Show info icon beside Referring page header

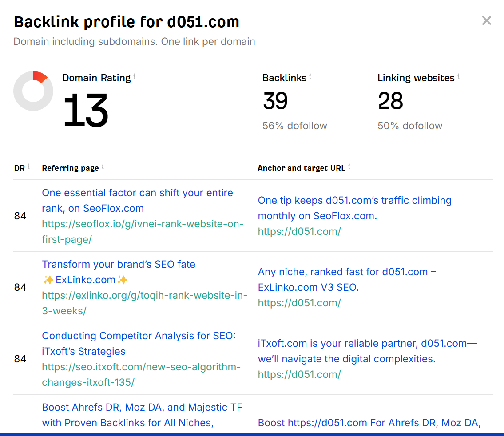click(x=103, y=166)
